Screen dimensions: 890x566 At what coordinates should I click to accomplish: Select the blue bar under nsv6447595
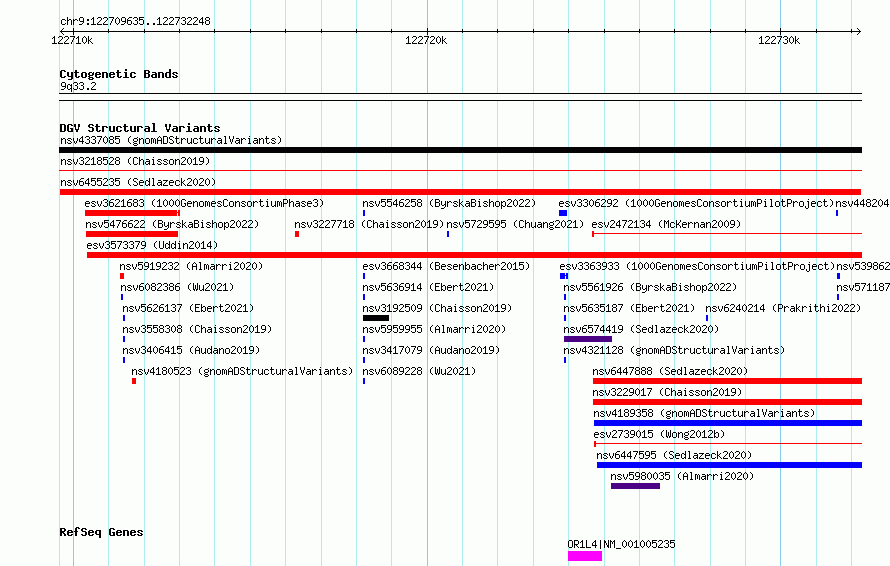(729, 465)
